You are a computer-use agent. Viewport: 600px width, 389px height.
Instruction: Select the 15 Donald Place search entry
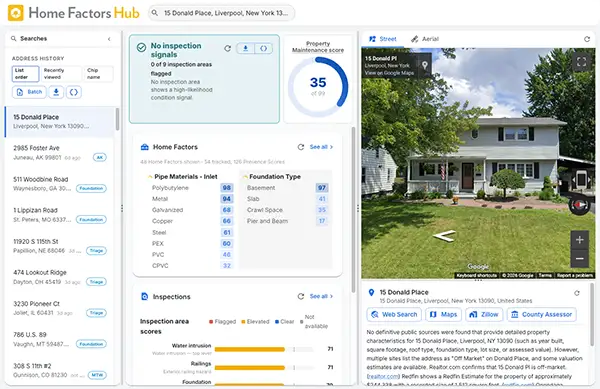[59, 122]
